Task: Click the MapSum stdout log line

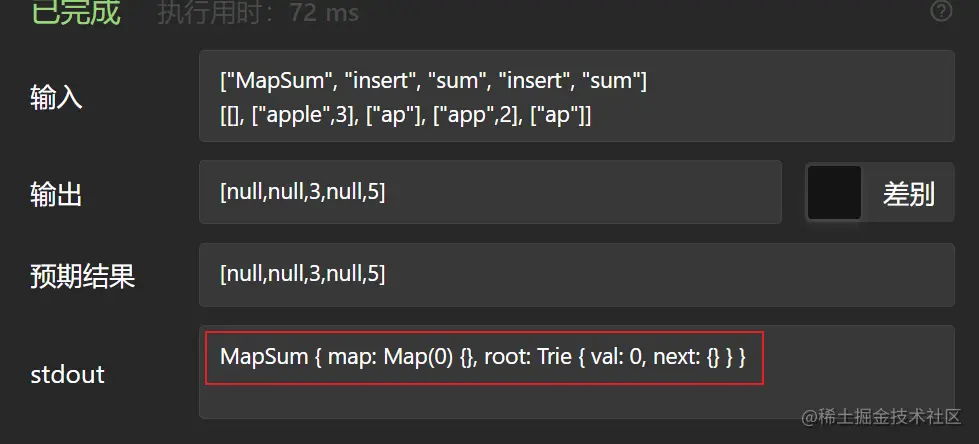Action: pos(483,357)
